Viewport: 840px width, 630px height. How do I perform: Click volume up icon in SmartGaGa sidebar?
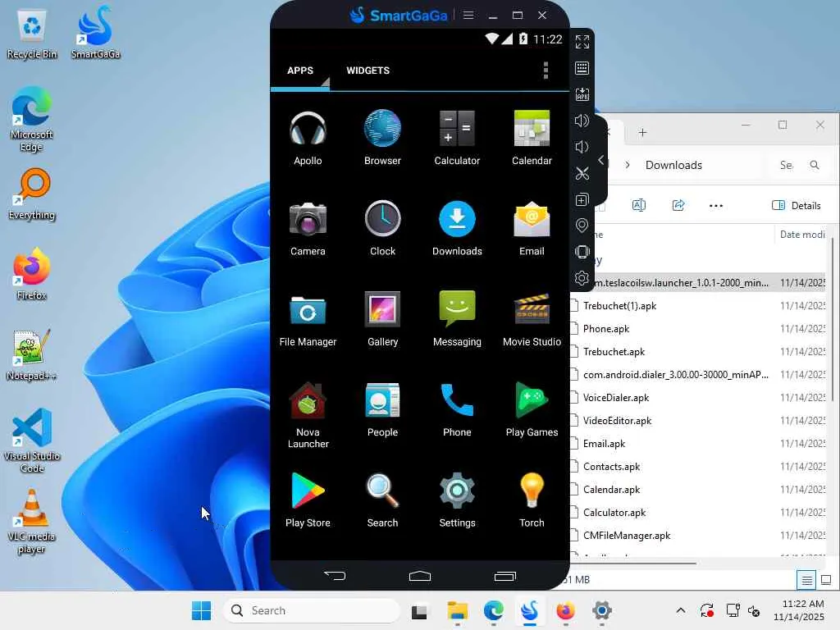coord(582,121)
